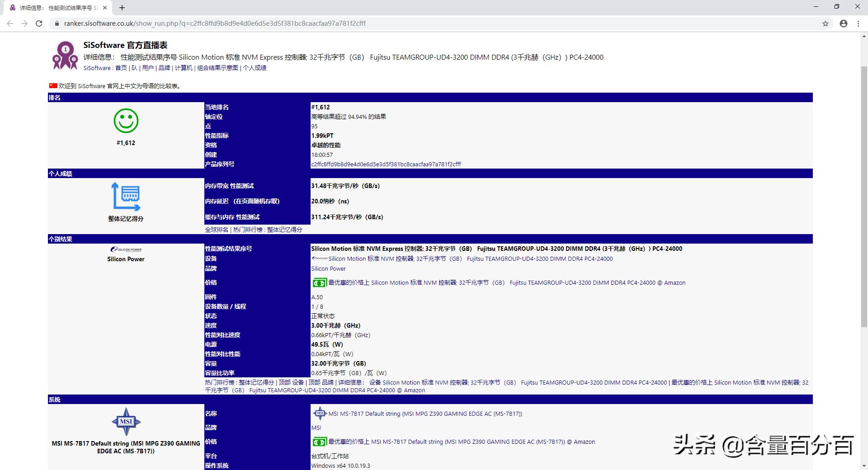Go forward in browser history
Viewport: 868px width, 470px height.
click(x=24, y=23)
